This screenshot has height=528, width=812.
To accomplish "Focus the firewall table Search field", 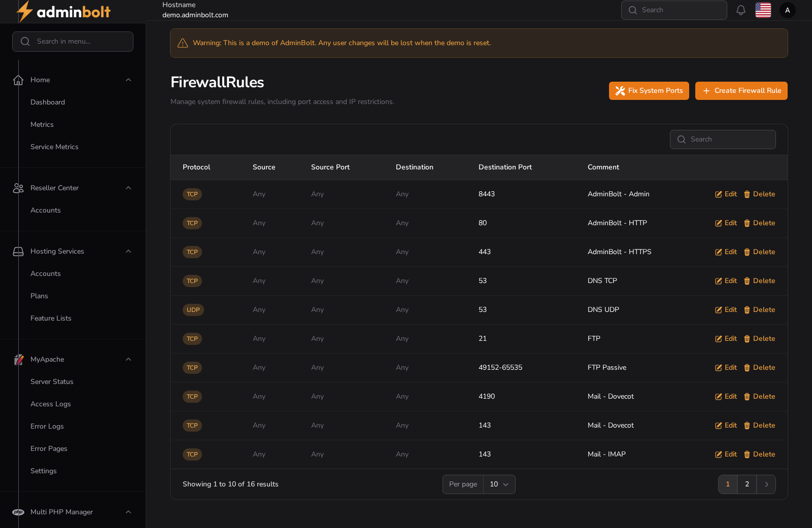I will click(723, 139).
